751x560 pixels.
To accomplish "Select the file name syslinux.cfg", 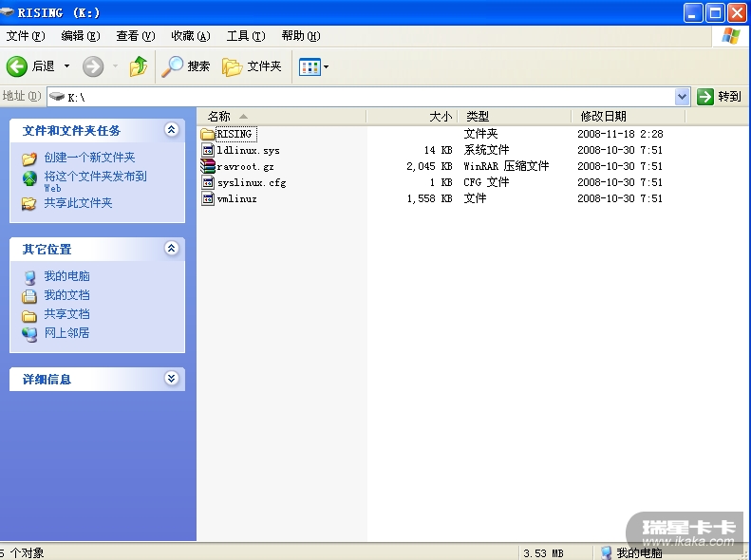I will [252, 183].
